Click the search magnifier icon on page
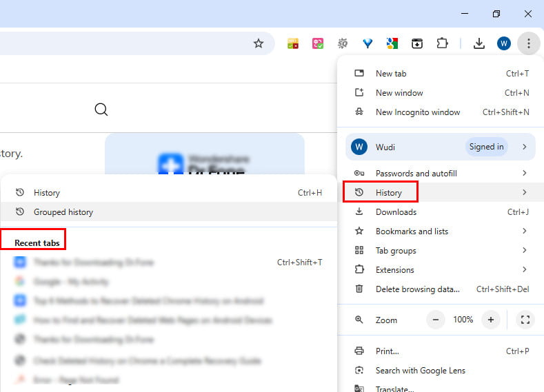 (x=101, y=110)
